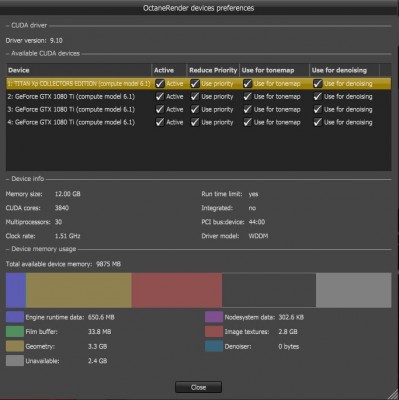The width and height of the screenshot is (399, 400).
Task: Click the Unavailable legend swatch
Action: point(15,361)
